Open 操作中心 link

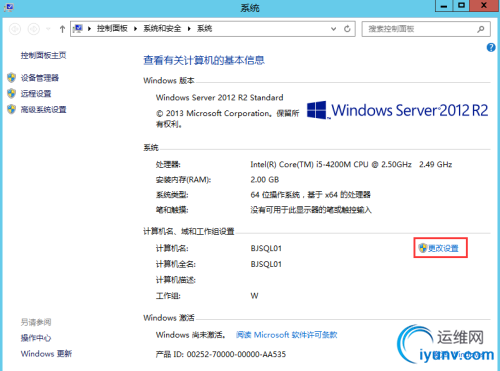(36, 338)
